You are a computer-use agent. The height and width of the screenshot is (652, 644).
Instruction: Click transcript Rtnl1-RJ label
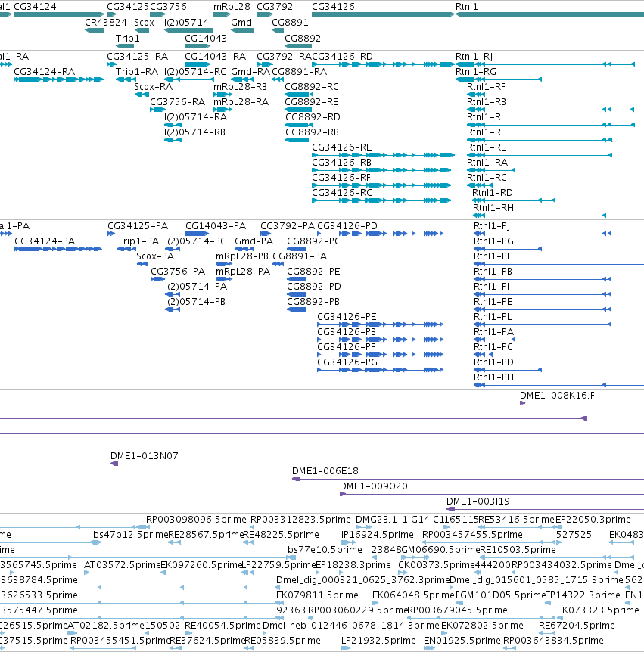coord(474,57)
